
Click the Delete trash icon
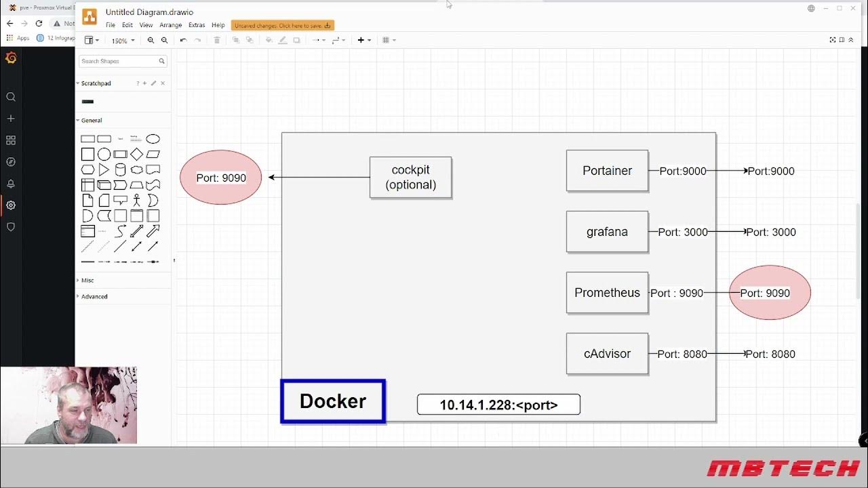[217, 41]
